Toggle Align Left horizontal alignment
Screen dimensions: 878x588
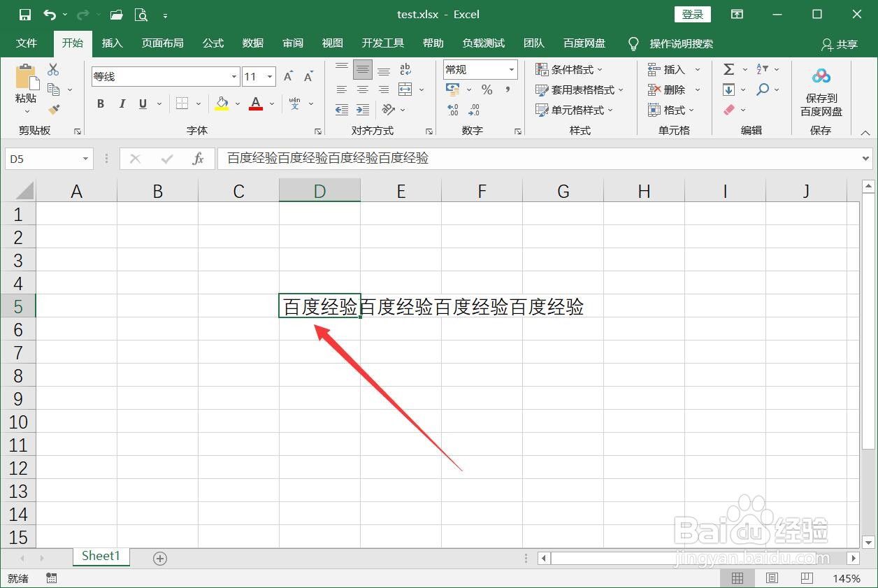pyautogui.click(x=342, y=89)
